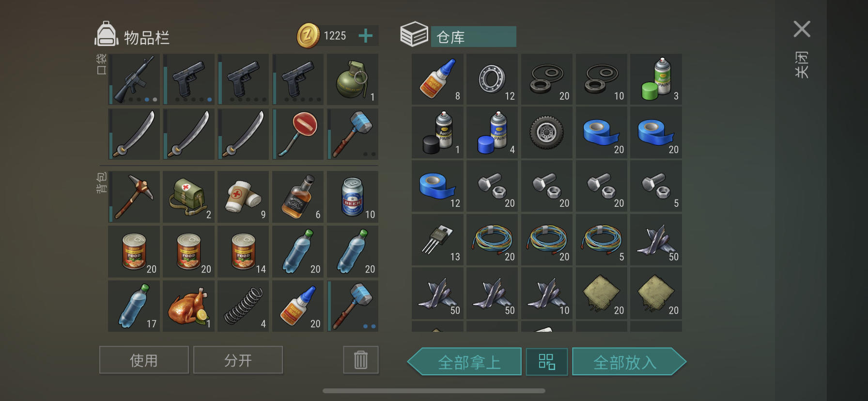Select the transistor stack of 13
The image size is (868, 401).
point(437,240)
